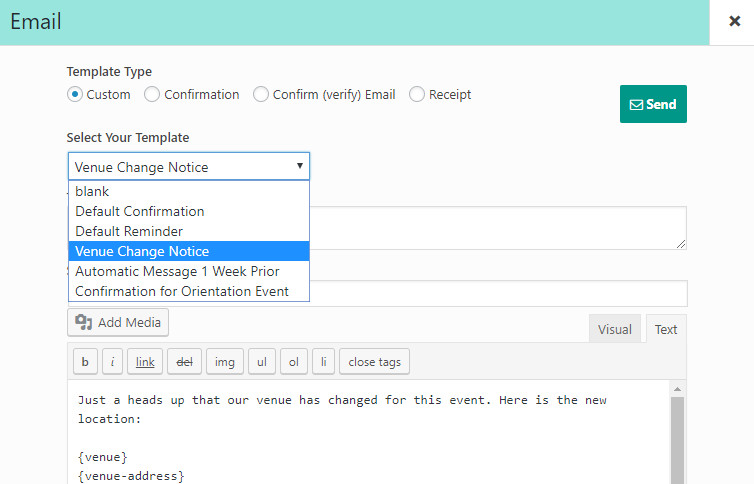Select the highlighted Venue Change Notice option
Image resolution: width=754 pixels, height=484 pixels.
[x=189, y=251]
